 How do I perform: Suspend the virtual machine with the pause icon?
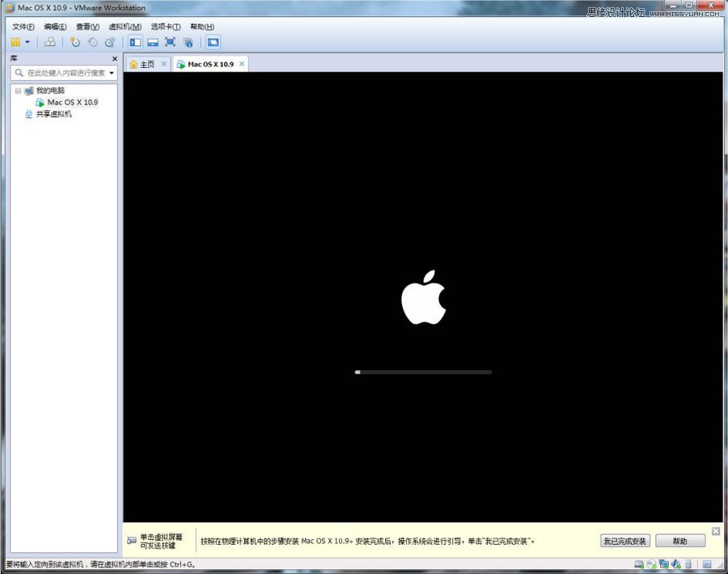point(15,42)
